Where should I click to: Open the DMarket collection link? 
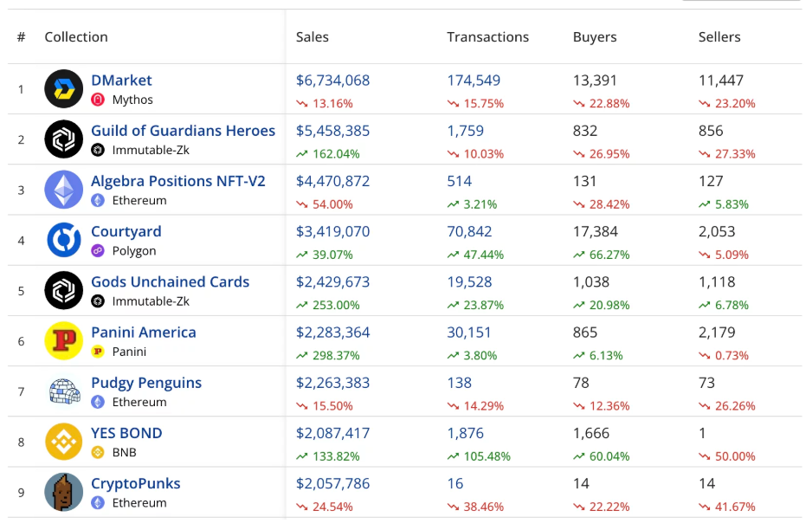pyautogui.click(x=121, y=81)
